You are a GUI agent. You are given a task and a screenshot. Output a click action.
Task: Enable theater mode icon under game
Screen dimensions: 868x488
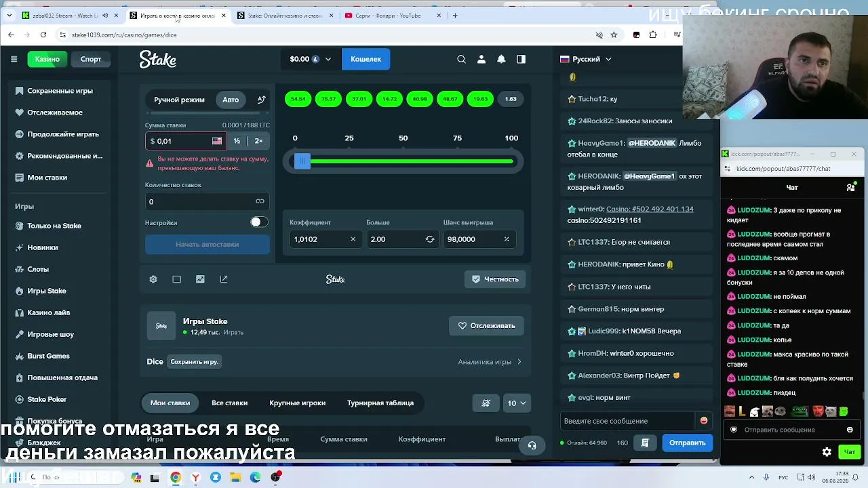(x=176, y=279)
